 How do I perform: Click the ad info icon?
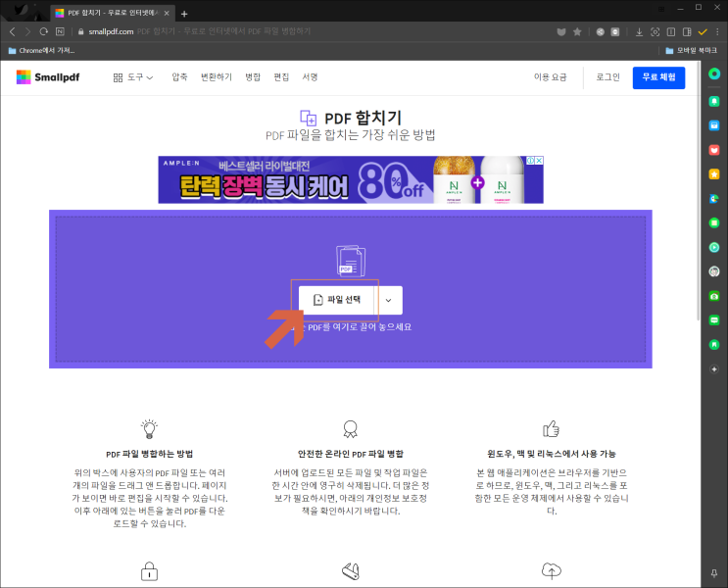pyautogui.click(x=531, y=161)
